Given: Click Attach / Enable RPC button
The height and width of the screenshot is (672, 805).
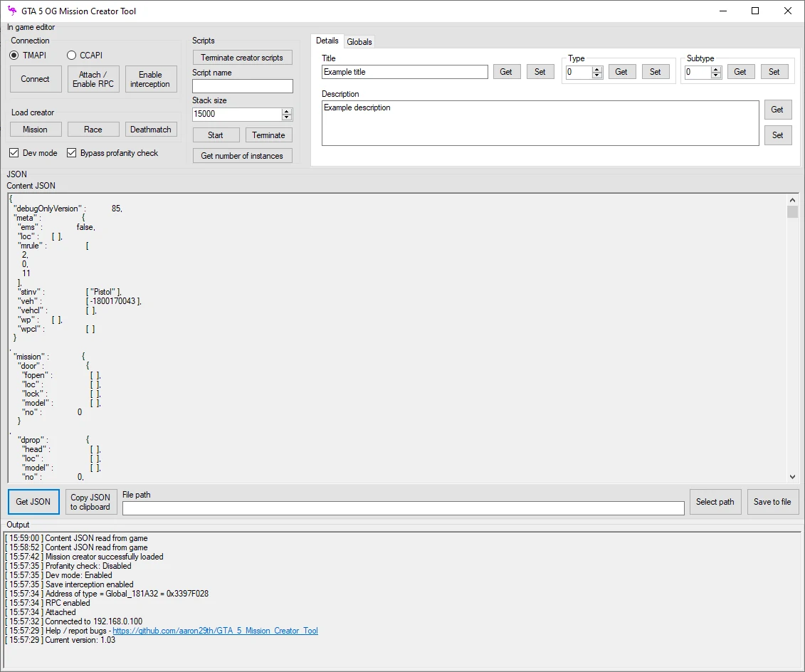Looking at the screenshot, I should coord(93,79).
